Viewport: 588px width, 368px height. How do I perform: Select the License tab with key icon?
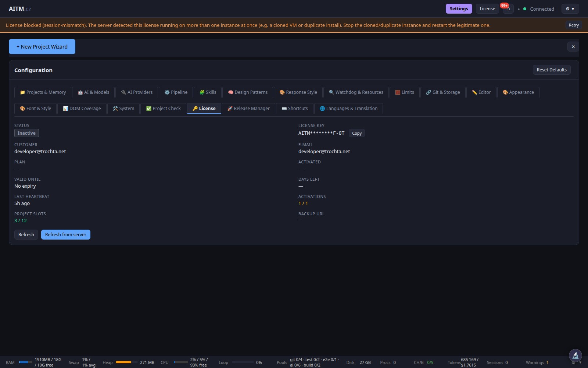pos(204,109)
